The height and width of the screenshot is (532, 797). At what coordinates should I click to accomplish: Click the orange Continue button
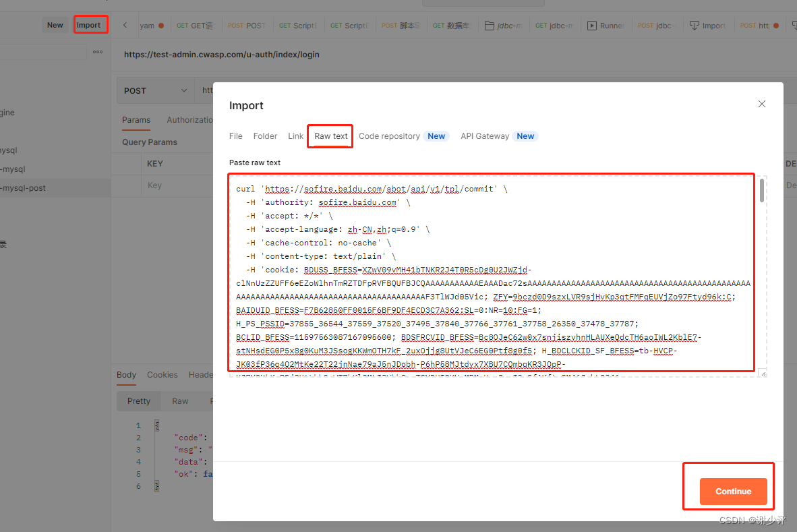tap(733, 492)
